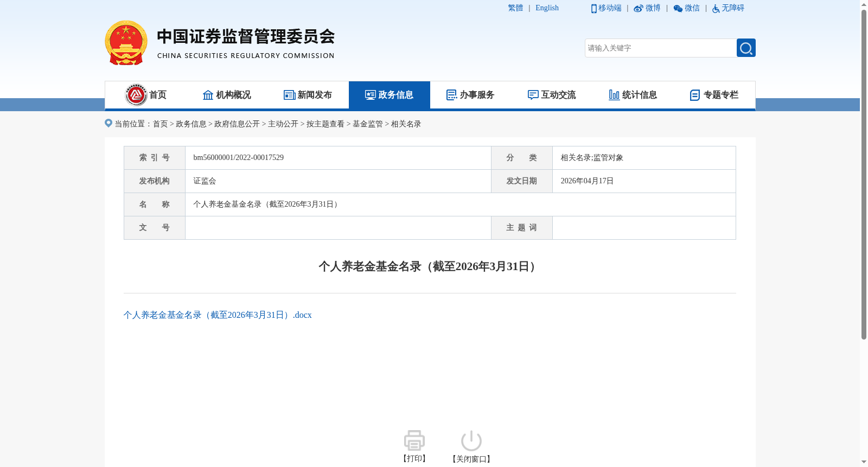The image size is (868, 467).
Task: Go to 政务信息 in breadcrumb
Action: coord(191,124)
